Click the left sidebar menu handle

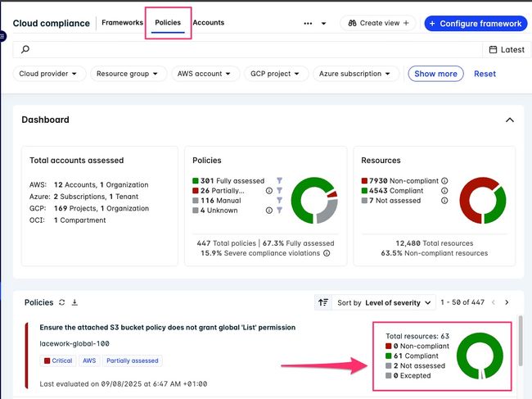[2, 37]
